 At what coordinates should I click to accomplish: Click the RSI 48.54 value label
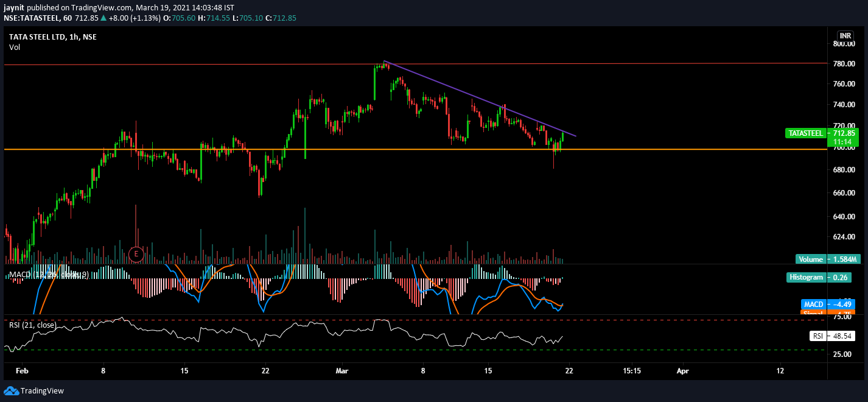coord(844,336)
